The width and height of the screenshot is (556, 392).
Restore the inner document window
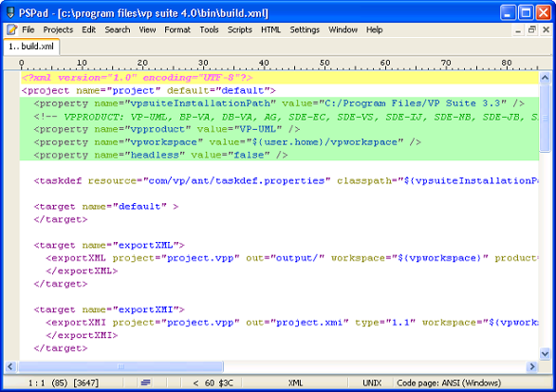[532, 30]
